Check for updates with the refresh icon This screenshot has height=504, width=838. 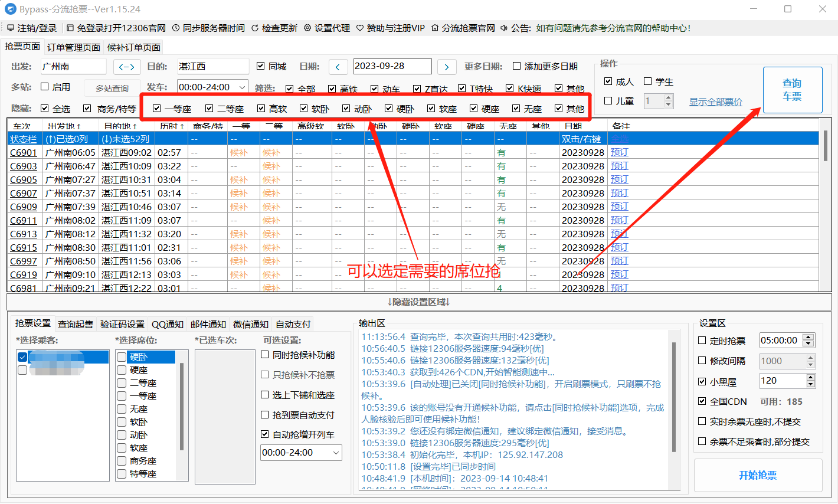point(255,28)
